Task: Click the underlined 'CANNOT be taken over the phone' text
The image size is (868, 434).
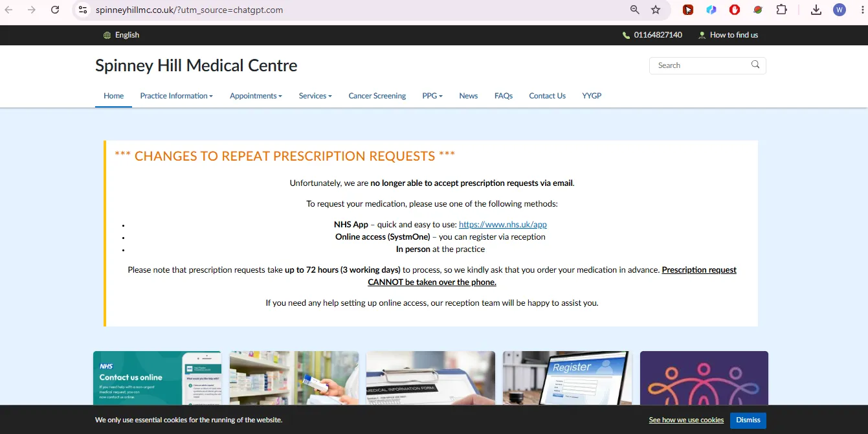Action: click(x=432, y=282)
